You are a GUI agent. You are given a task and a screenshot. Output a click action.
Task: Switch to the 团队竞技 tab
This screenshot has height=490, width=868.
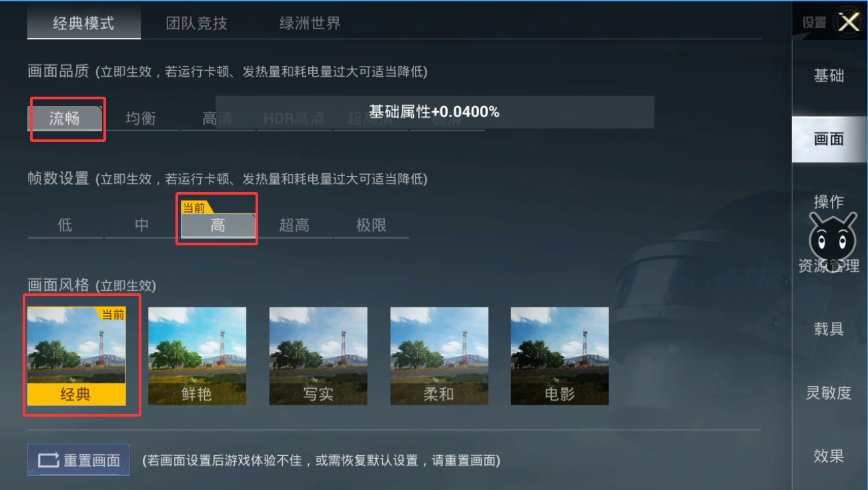click(197, 23)
